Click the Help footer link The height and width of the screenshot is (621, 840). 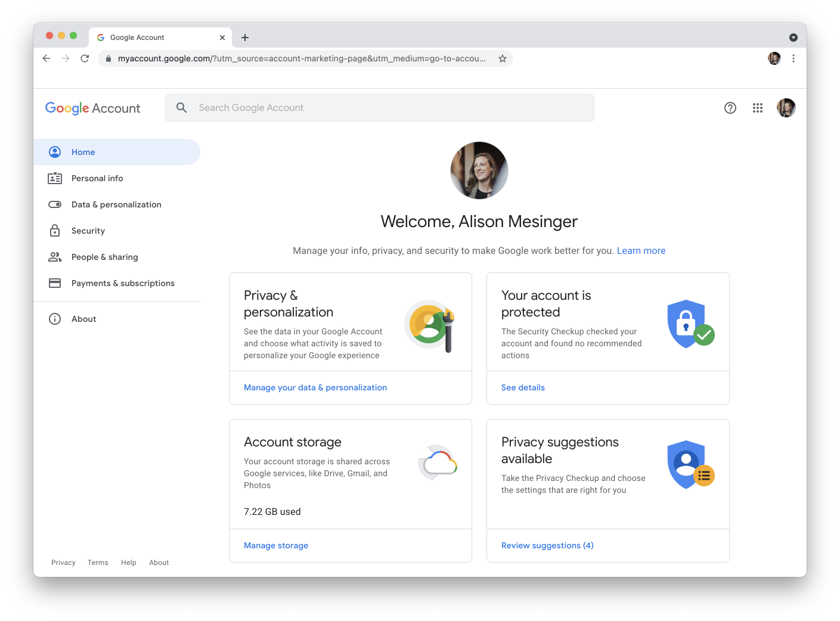click(129, 563)
